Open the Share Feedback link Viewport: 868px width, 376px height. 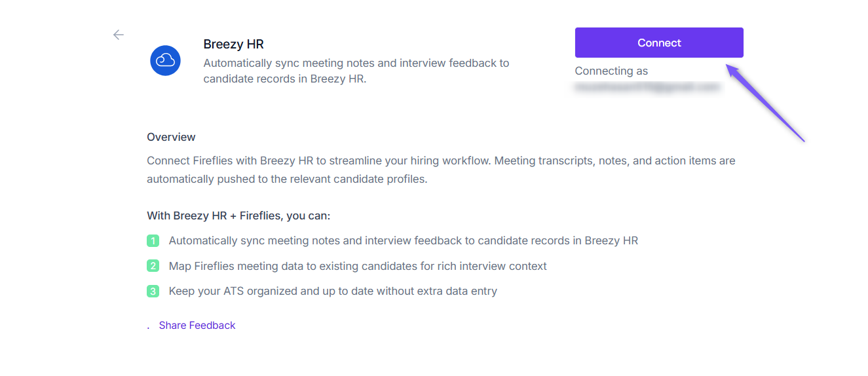(x=197, y=326)
